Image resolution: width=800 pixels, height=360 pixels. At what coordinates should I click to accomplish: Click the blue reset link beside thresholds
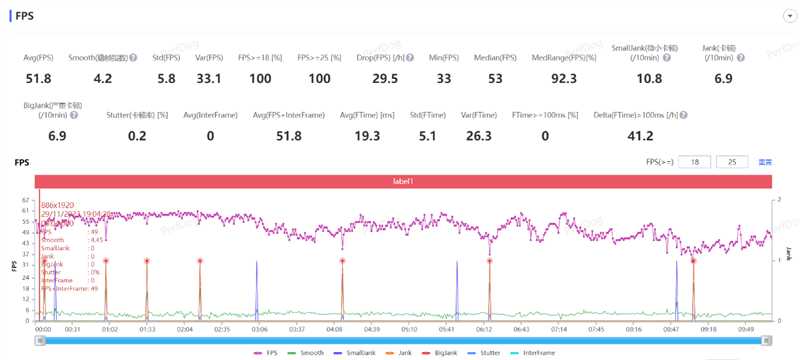(x=765, y=163)
